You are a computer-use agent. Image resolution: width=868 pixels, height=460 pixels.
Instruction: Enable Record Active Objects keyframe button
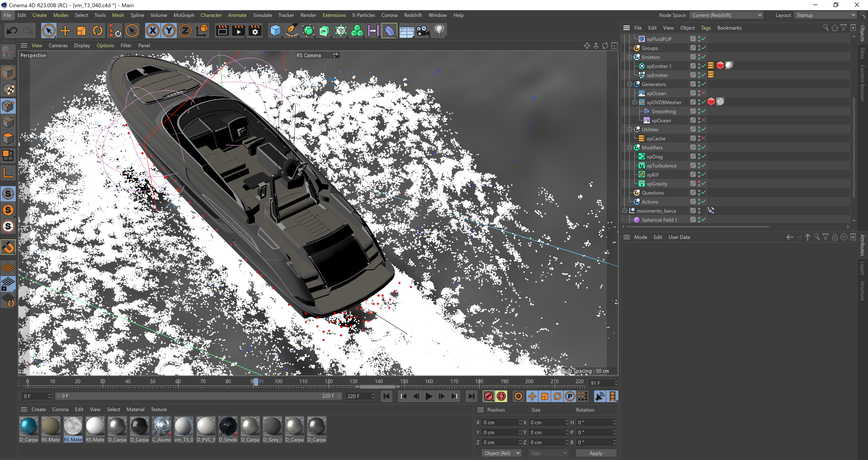click(x=488, y=396)
